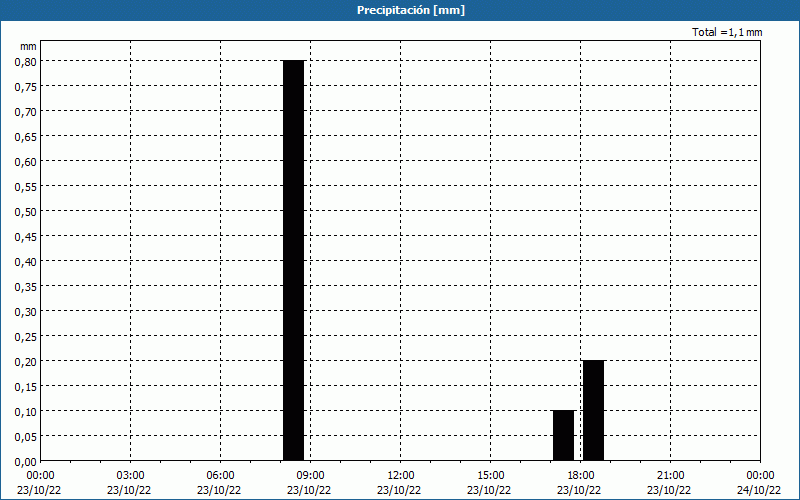Select the 0,10 mm bar before 18:00

pyautogui.click(x=563, y=435)
